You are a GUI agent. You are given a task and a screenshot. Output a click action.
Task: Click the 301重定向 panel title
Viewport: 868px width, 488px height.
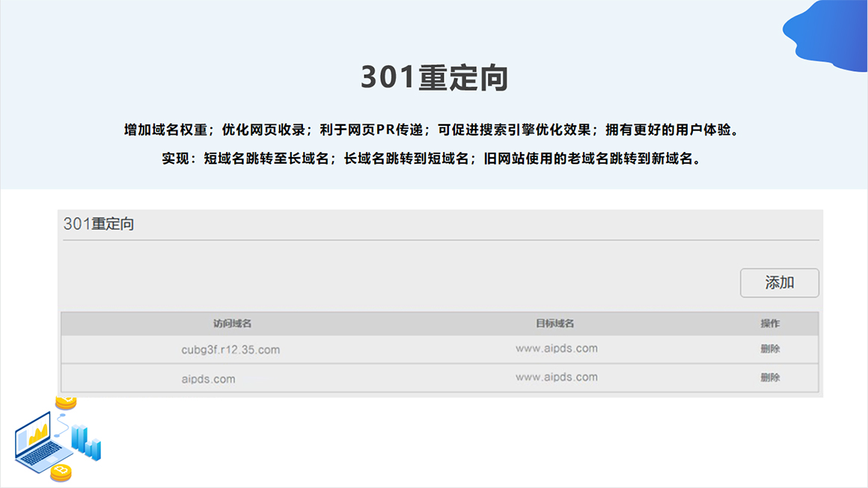(99, 224)
